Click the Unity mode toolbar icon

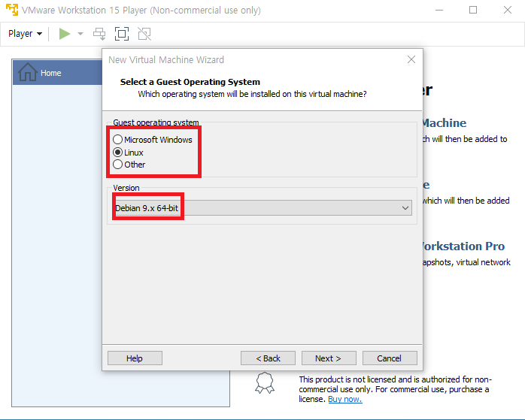144,34
